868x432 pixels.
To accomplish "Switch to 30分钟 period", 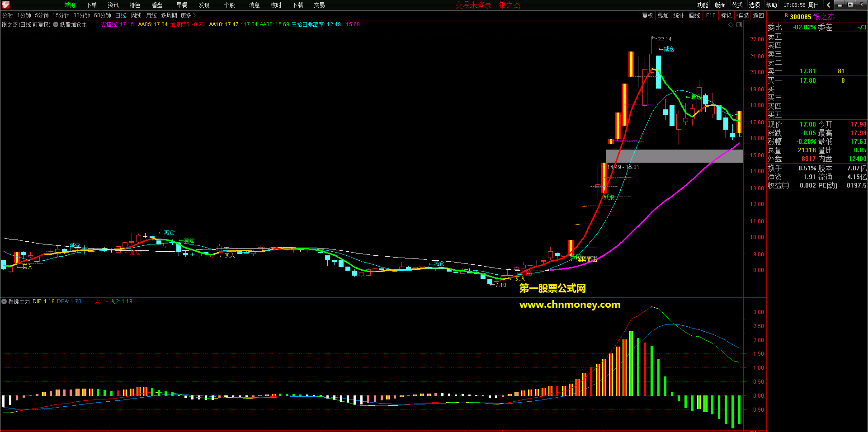I will point(82,15).
